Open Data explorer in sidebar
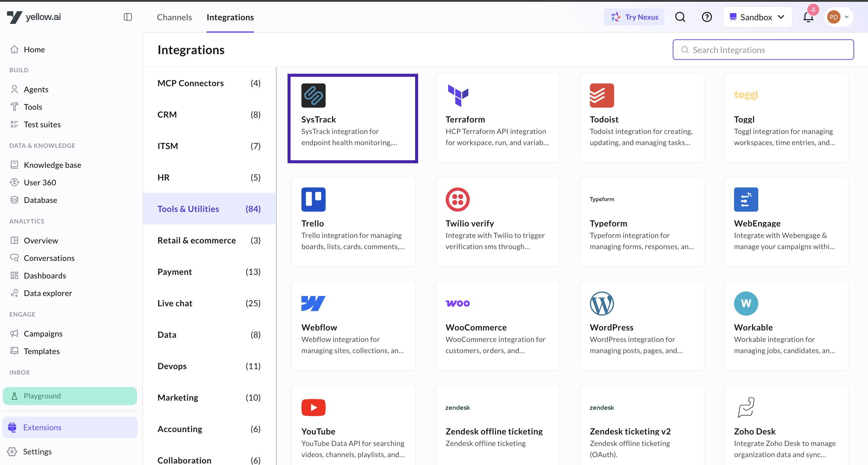The image size is (868, 465). click(x=48, y=293)
